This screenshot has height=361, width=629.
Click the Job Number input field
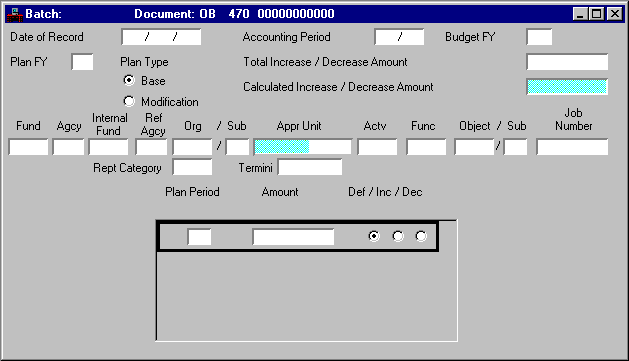pyautogui.click(x=572, y=147)
